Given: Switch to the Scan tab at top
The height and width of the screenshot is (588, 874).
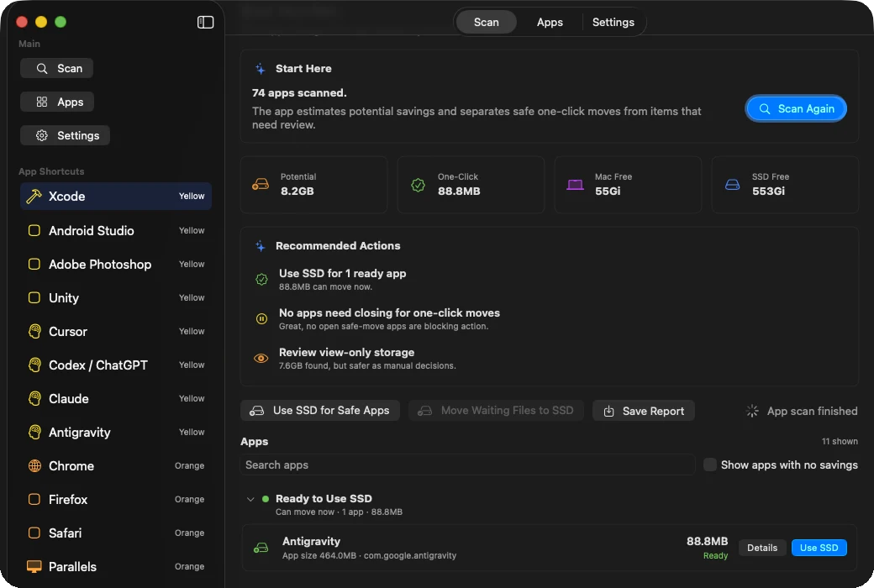Looking at the screenshot, I should (x=486, y=23).
